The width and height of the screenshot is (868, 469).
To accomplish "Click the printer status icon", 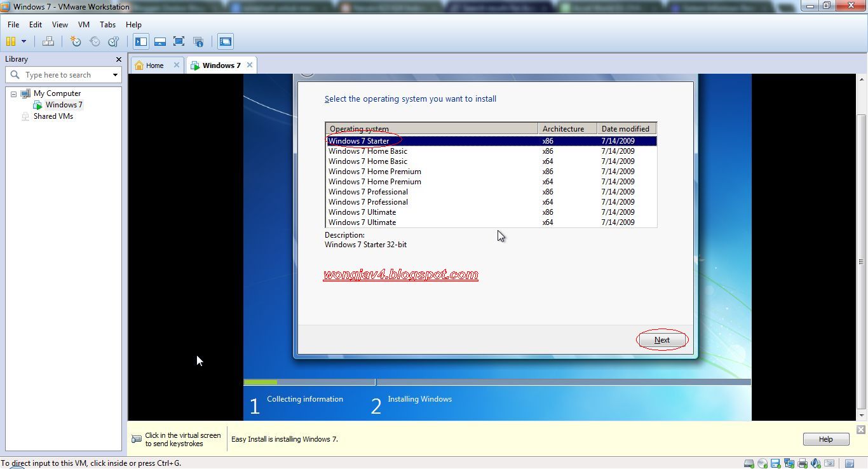I will pos(803,464).
